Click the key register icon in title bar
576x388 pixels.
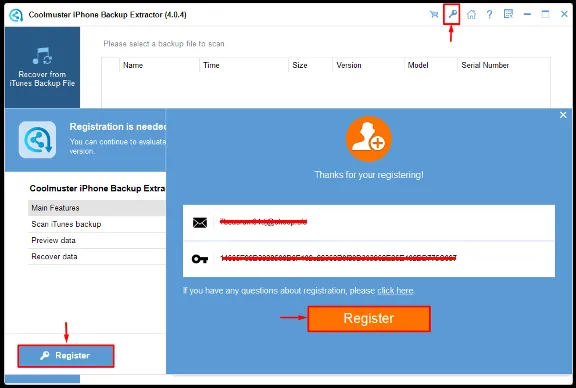(452, 14)
